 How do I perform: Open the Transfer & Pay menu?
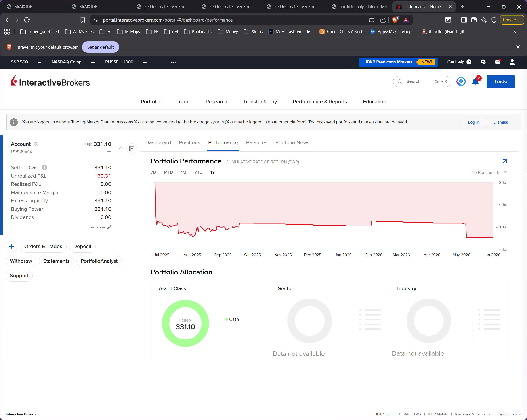tap(260, 102)
